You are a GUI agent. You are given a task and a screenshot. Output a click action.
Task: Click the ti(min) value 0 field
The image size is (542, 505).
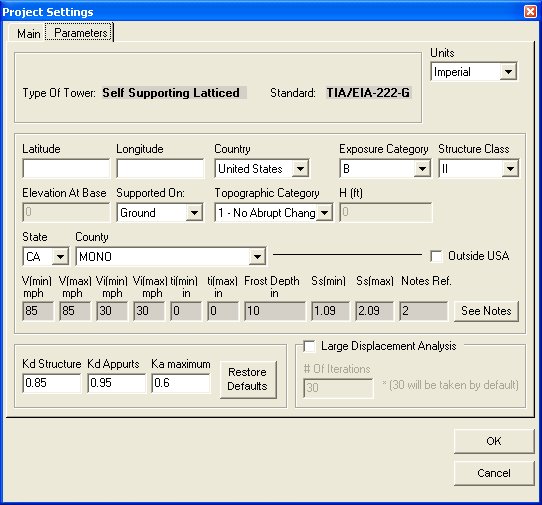click(186, 311)
